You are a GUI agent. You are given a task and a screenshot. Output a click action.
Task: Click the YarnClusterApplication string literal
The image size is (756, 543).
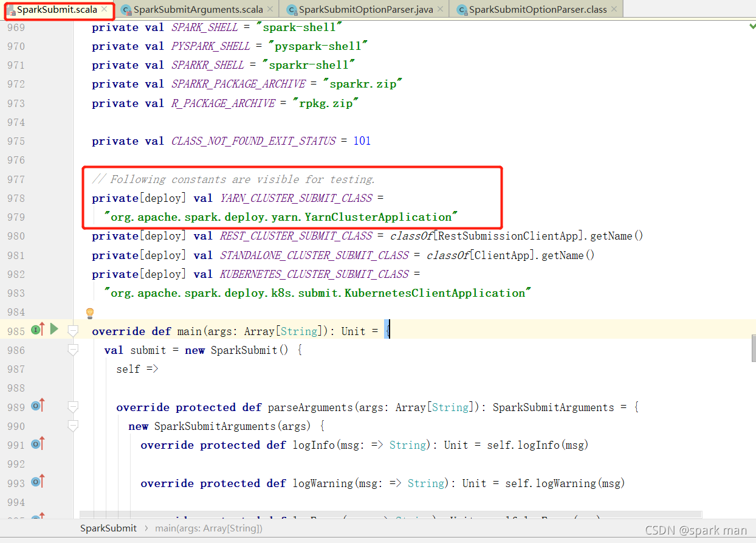click(281, 217)
